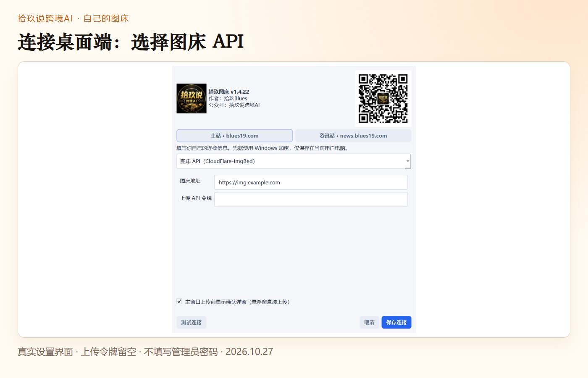This screenshot has height=378, width=588.
Task: Open the 主站 blues19.com tab
Action: 234,136
